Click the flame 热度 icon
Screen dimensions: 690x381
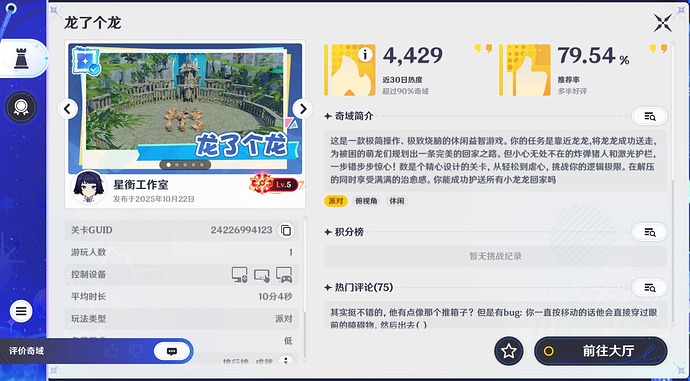point(350,70)
